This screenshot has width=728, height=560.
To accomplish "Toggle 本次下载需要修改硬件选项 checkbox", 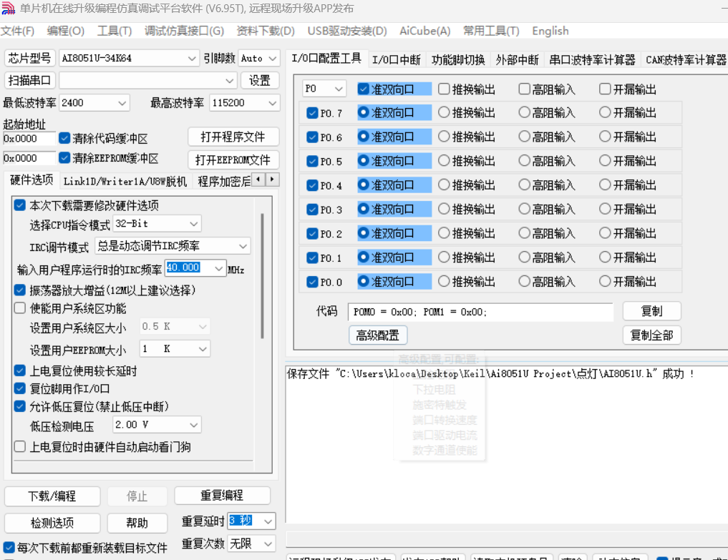I will [20, 205].
